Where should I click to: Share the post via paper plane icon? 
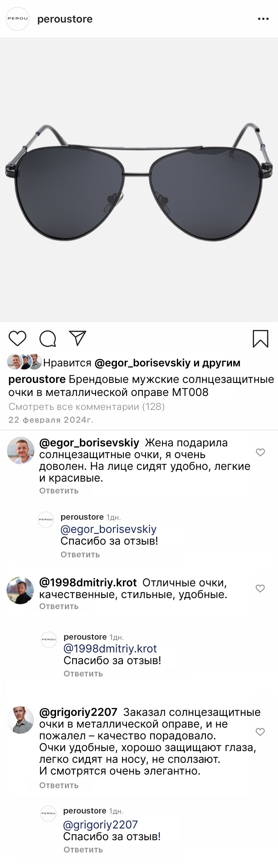coord(77,338)
